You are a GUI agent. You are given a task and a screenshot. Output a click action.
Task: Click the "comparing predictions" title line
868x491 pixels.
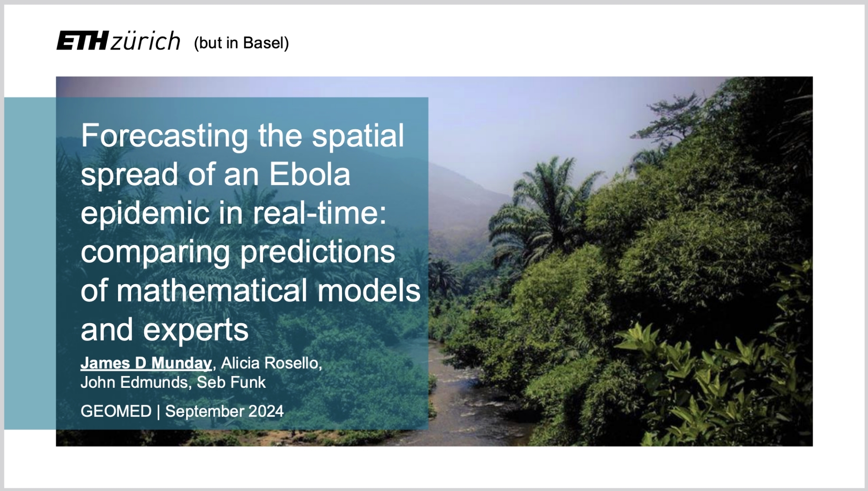click(x=238, y=252)
